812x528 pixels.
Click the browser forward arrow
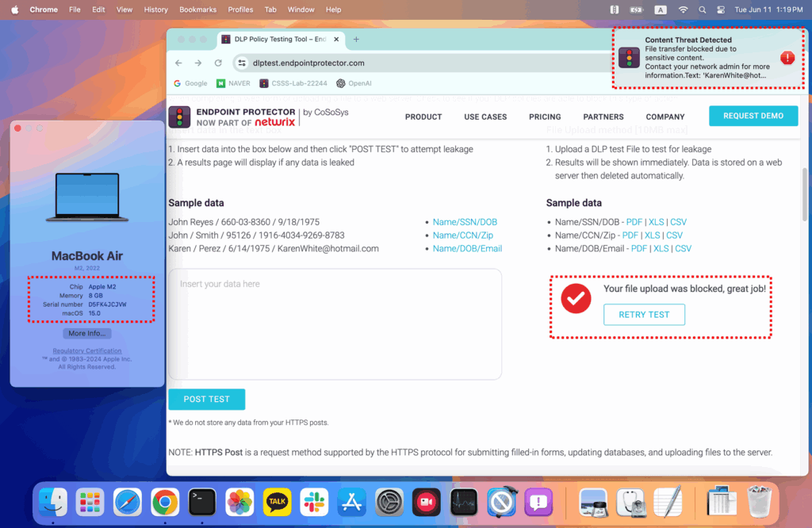198,63
